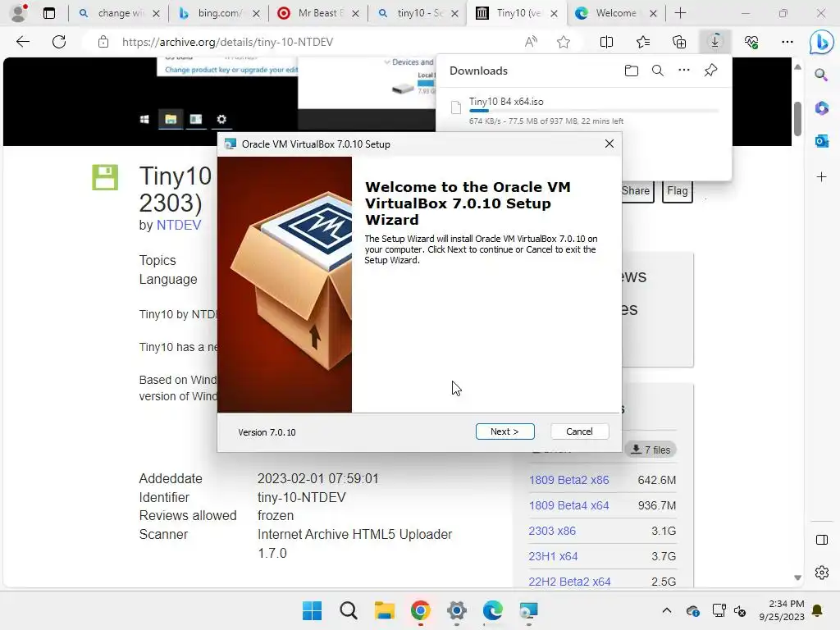Open Microsoft Edge taskbar icon
Screen dimensions: 840x630
492,610
